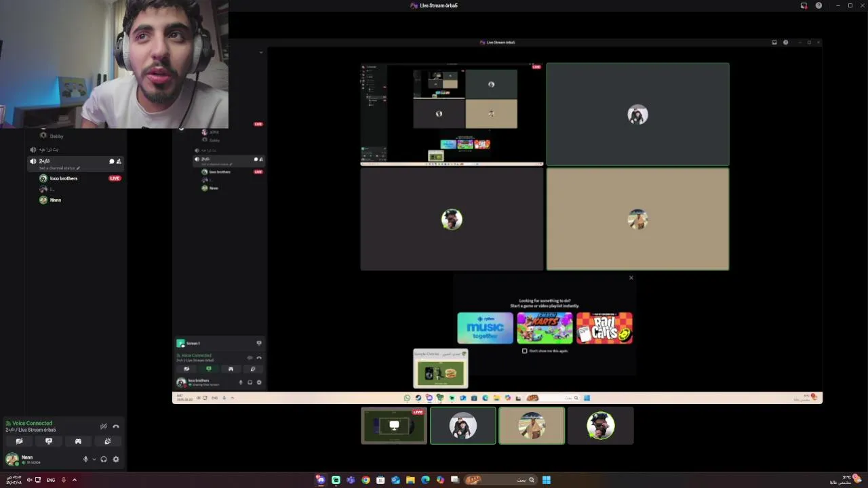The height and width of the screenshot is (488, 868).
Task: Click the Voice Connected status text
Action: [x=32, y=423]
